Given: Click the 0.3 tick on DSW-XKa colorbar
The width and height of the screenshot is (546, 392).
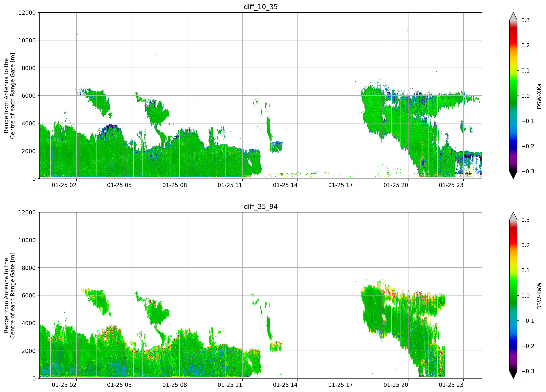Looking at the screenshot, I should click(x=526, y=20).
